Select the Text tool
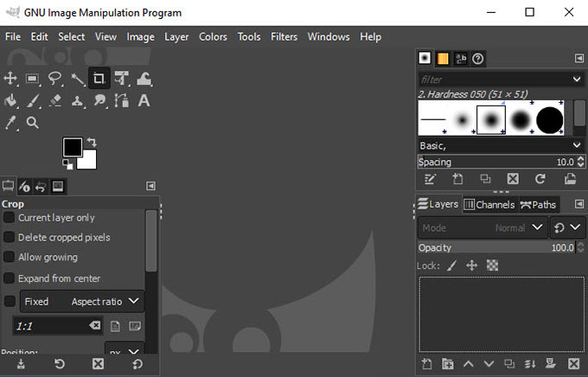Screen dimensions: 588x377 [x=144, y=100]
